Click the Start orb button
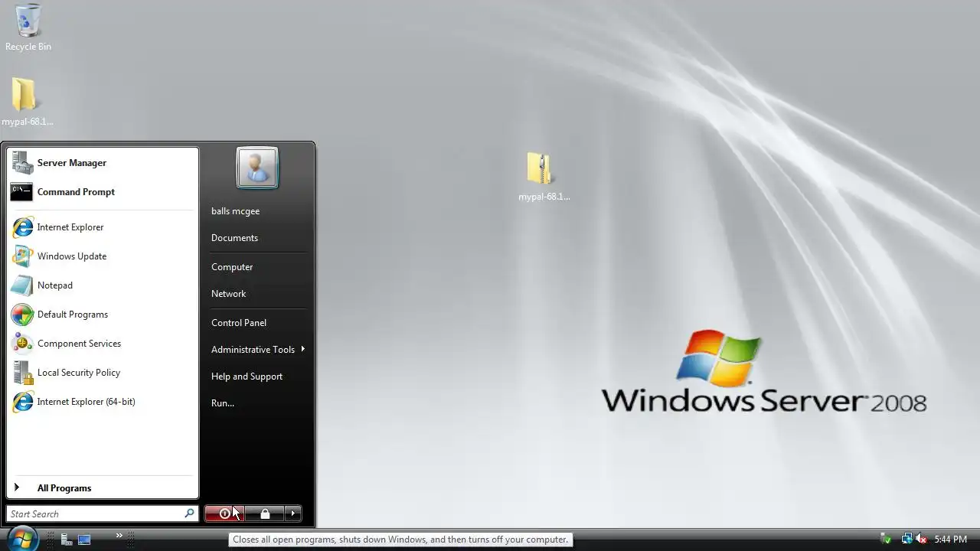Viewport: 980px width, 551px height. pos(21,538)
